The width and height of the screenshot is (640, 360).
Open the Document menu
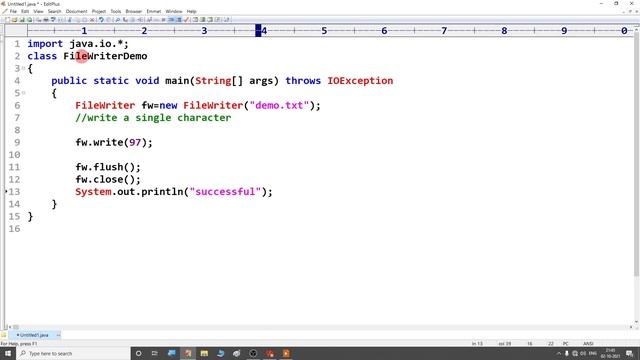pyautogui.click(x=76, y=11)
